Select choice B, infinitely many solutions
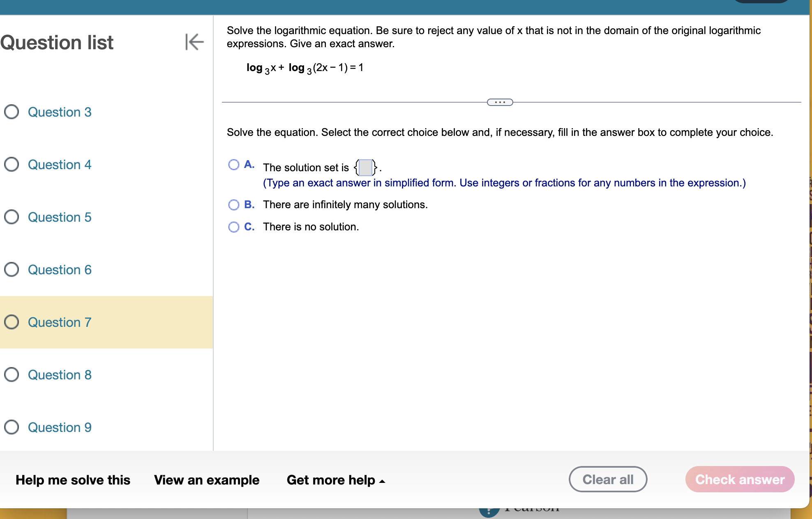This screenshot has height=519, width=812. coord(234,204)
